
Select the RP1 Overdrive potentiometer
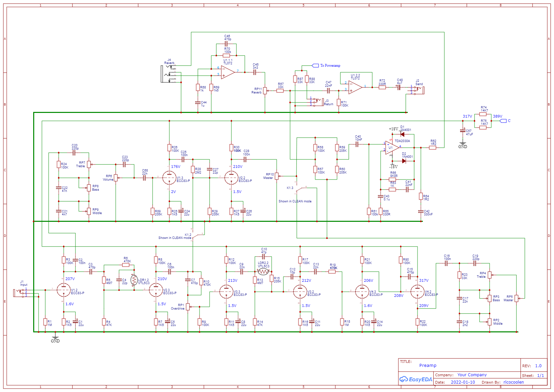click(x=188, y=307)
